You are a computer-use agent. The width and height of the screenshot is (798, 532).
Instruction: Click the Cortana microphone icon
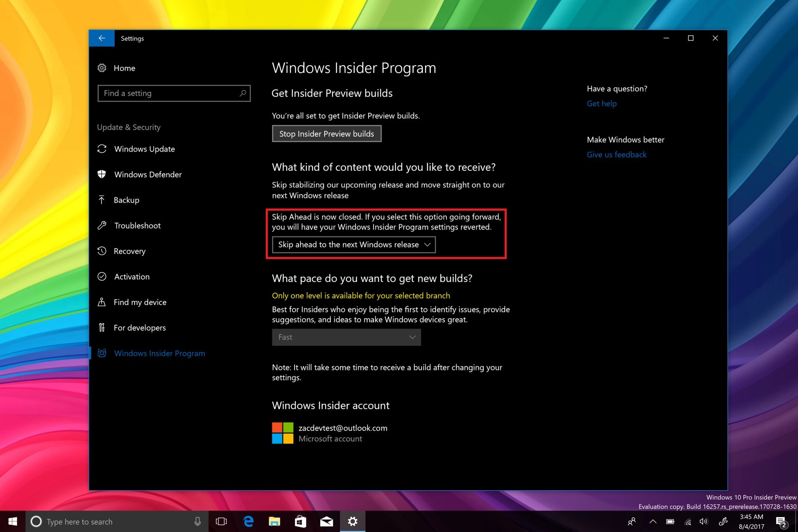(198, 521)
